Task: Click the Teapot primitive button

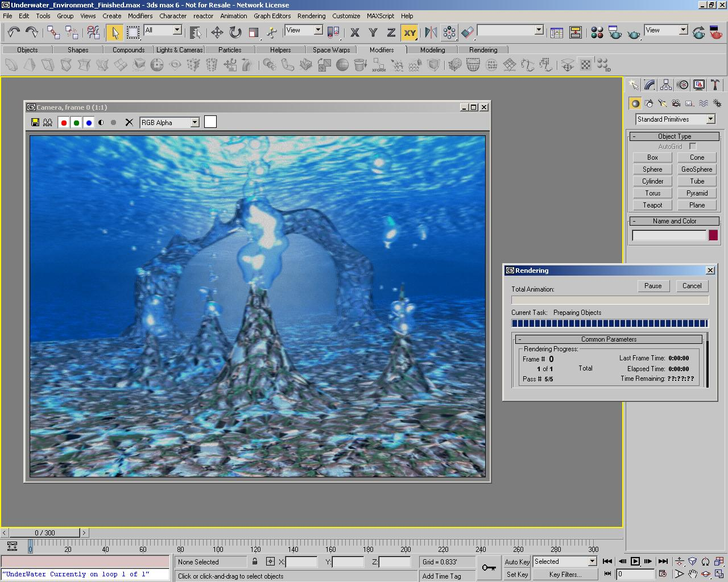Action: coord(652,205)
